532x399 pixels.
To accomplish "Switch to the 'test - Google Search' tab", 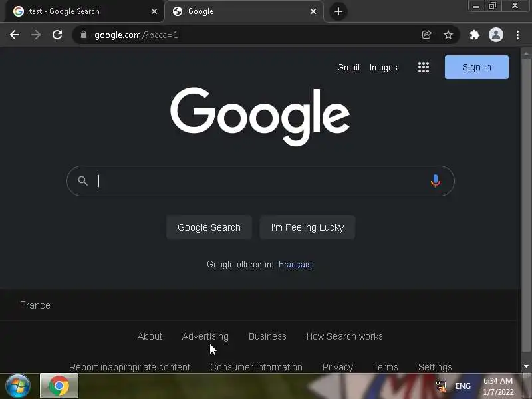I will (84, 11).
